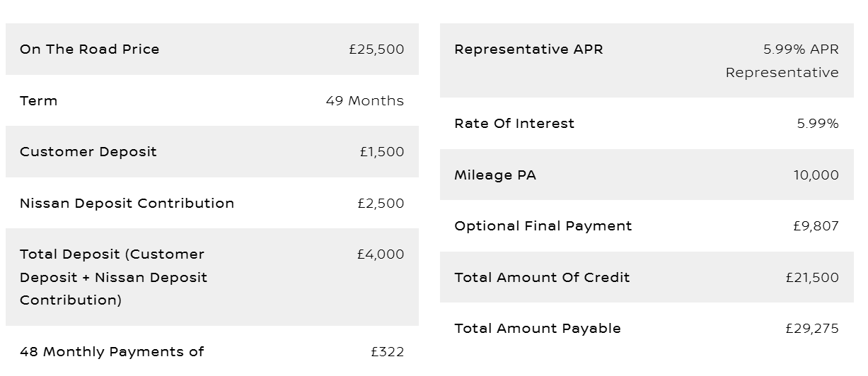Select the £2,500 contribution amount
This screenshot has height=376, width=868.
tap(381, 204)
